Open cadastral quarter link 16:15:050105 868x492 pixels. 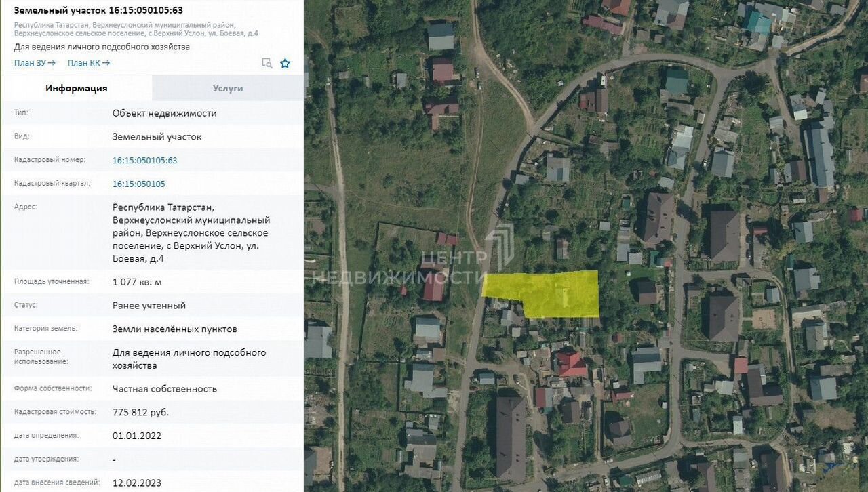(x=138, y=184)
